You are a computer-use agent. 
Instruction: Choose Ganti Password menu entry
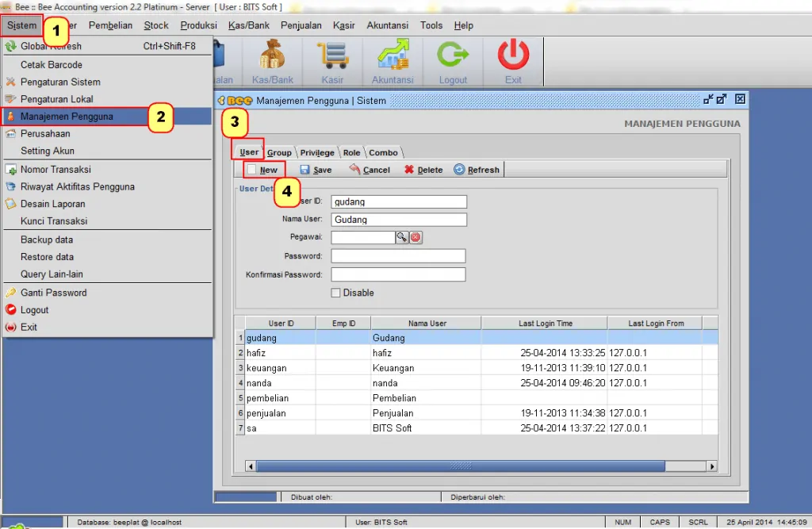pos(107,293)
